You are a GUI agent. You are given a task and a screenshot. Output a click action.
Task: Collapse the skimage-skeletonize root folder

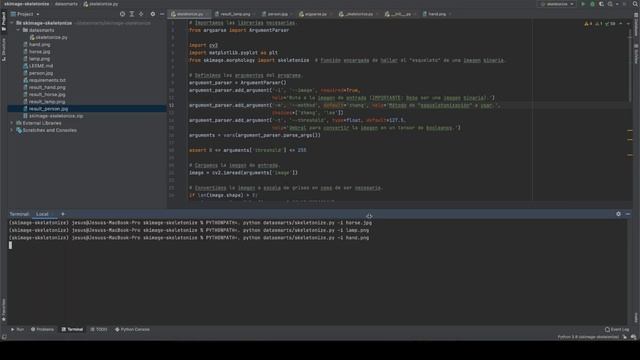[12, 23]
